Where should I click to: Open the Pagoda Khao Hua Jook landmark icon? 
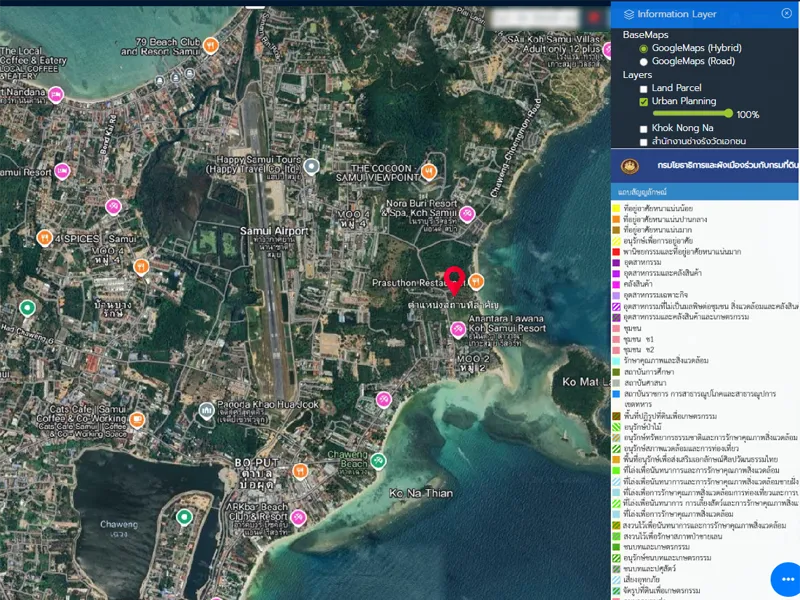(206, 410)
